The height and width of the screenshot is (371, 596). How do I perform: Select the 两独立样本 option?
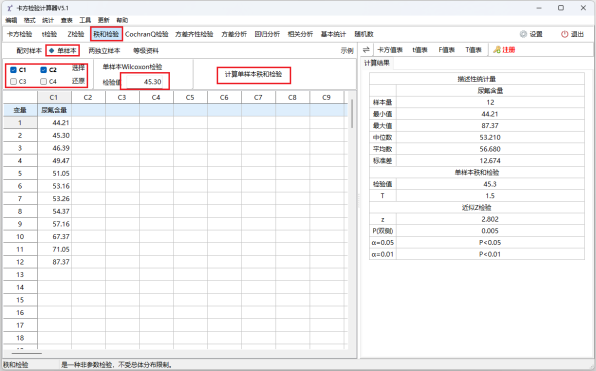[x=104, y=50]
